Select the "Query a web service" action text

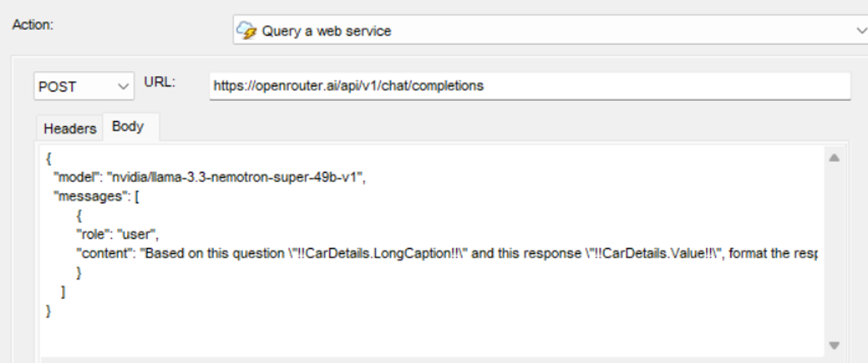point(326,31)
